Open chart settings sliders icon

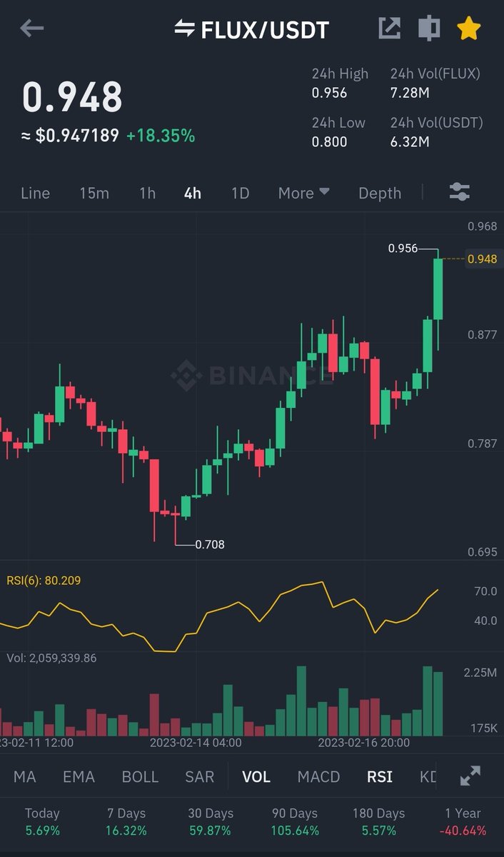[459, 191]
